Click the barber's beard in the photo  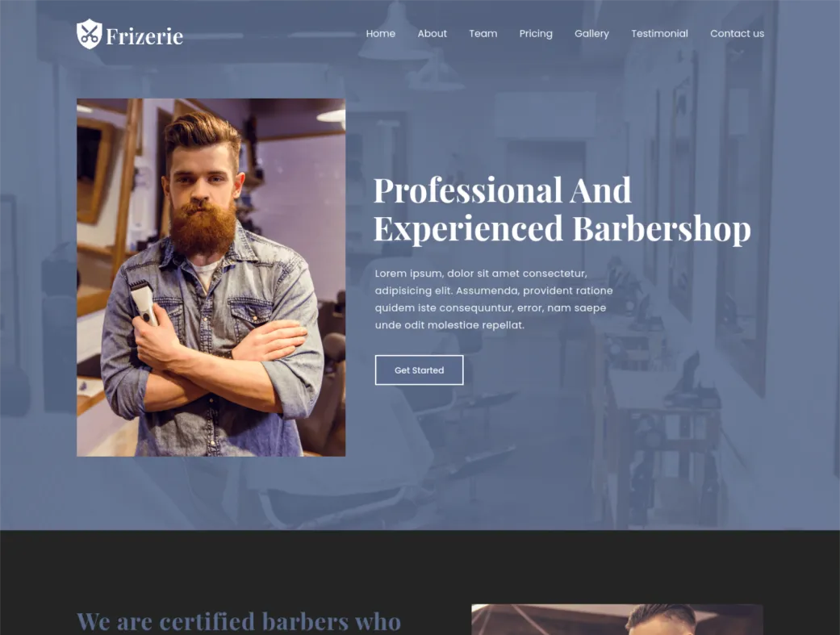pyautogui.click(x=203, y=228)
